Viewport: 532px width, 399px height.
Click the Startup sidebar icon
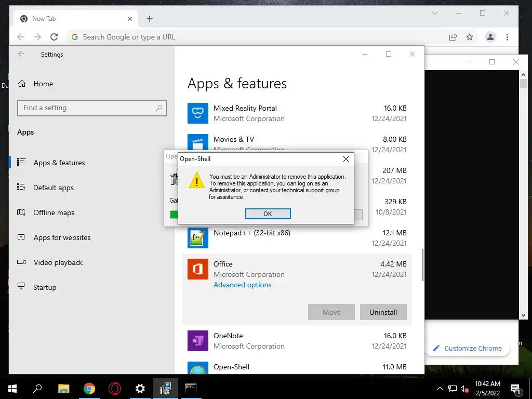pos(21,287)
